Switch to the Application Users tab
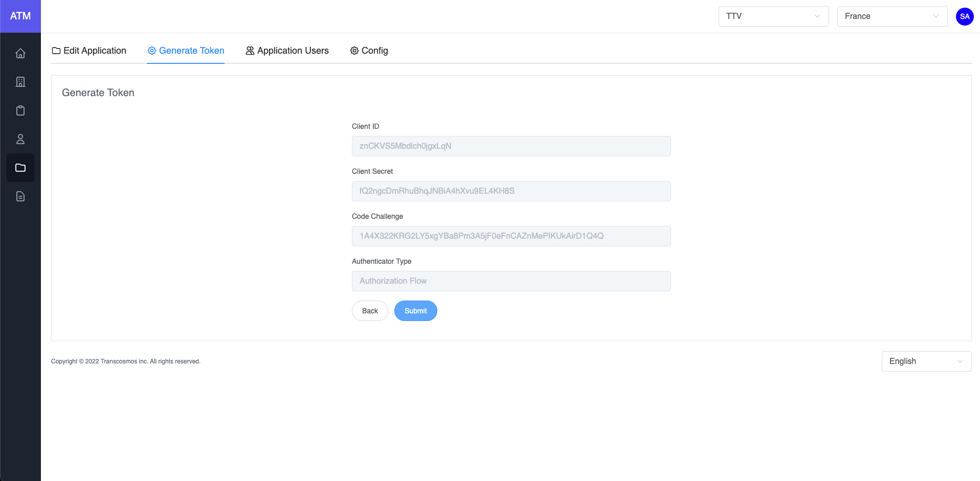This screenshot has height=481, width=980. 287,51
